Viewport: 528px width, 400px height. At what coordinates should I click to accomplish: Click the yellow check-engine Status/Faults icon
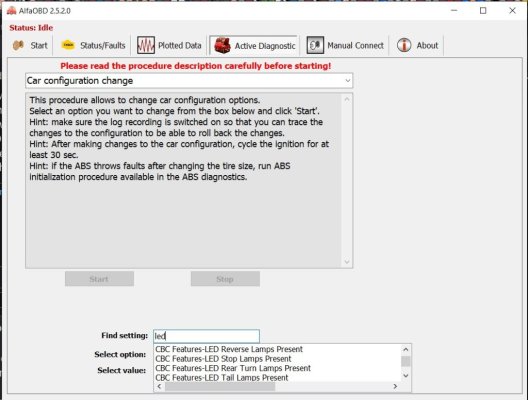pos(68,45)
